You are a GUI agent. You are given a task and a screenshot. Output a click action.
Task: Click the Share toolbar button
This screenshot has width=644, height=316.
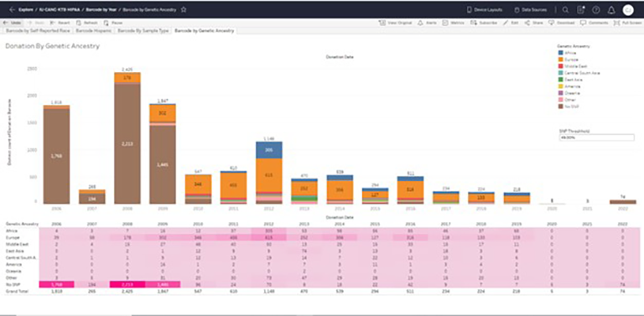coord(534,23)
